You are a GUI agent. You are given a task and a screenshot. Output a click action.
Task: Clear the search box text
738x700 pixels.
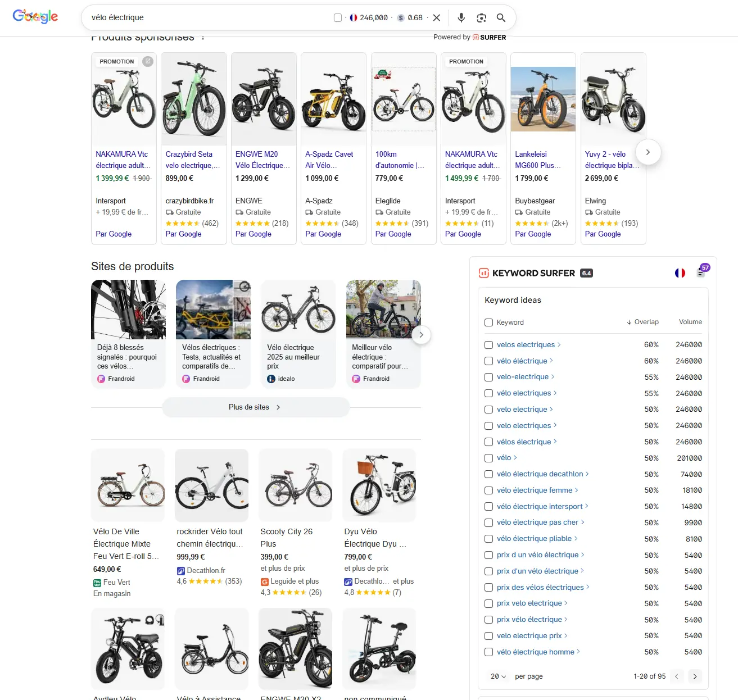pyautogui.click(x=437, y=18)
